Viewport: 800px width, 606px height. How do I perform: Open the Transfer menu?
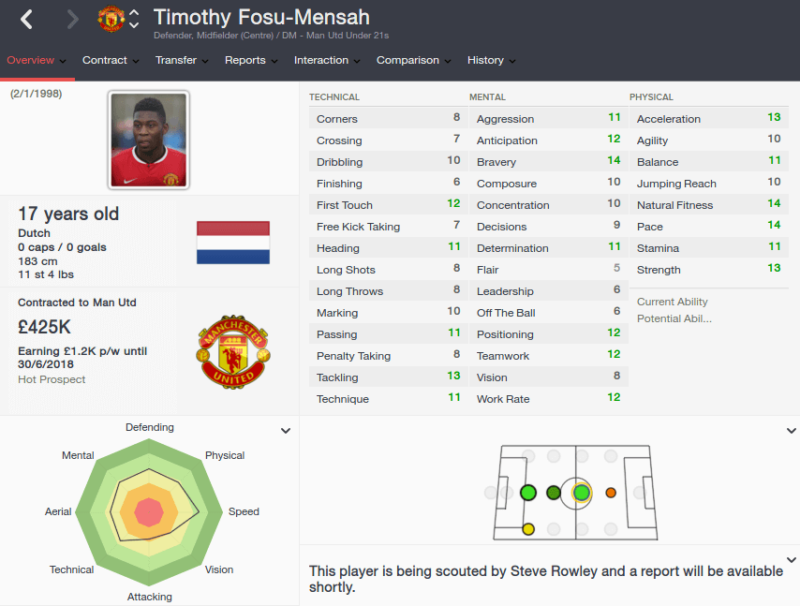coord(182,60)
